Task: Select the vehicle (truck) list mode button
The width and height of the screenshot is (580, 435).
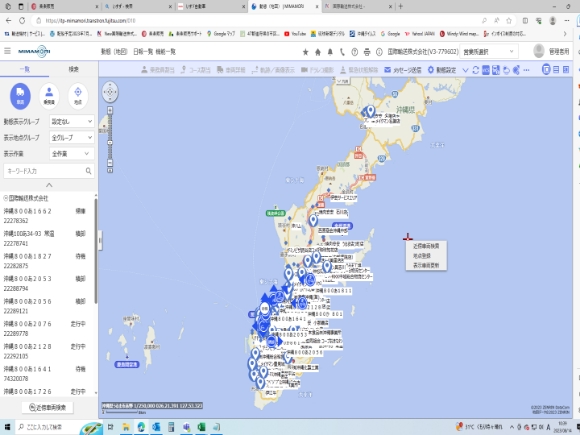Action: point(20,96)
